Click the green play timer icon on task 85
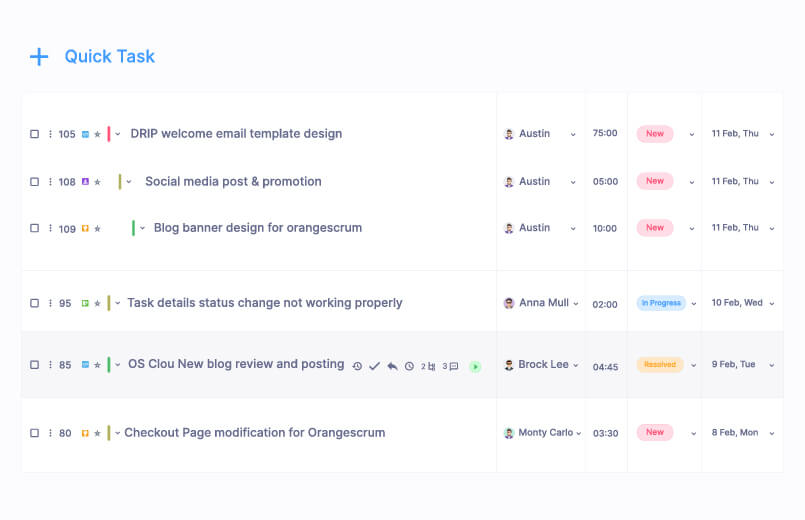The image size is (805, 520). [475, 367]
